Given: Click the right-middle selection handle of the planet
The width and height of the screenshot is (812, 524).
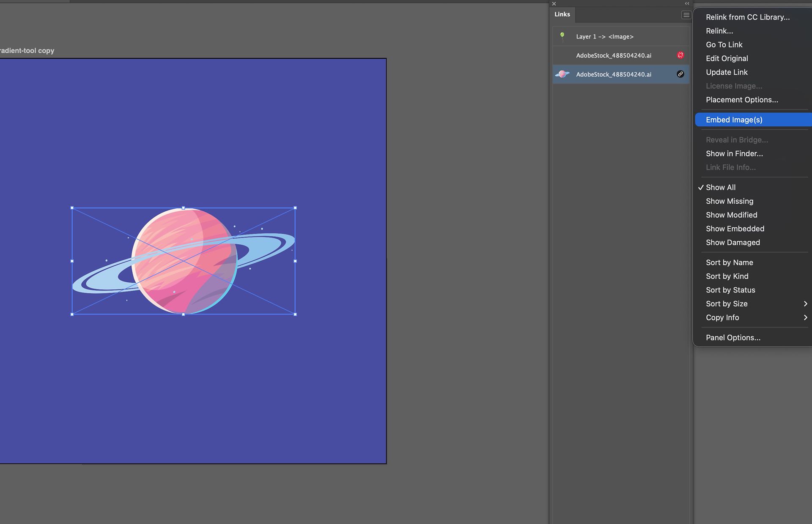Looking at the screenshot, I should (295, 261).
